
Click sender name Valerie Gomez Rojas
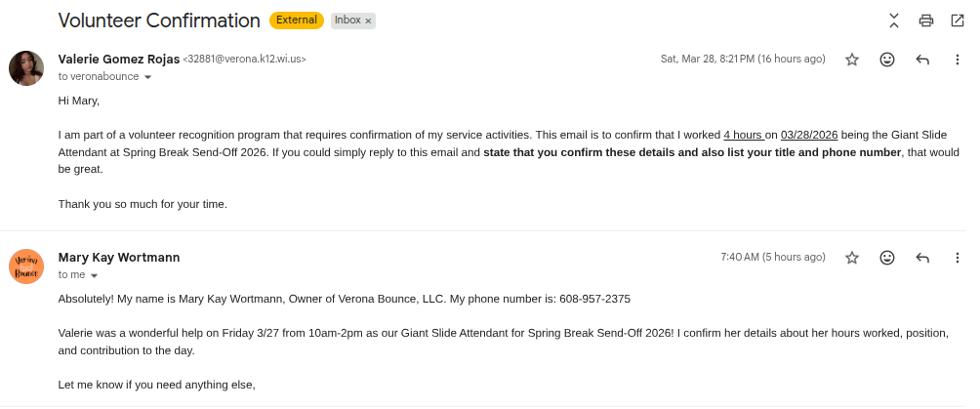[118, 59]
